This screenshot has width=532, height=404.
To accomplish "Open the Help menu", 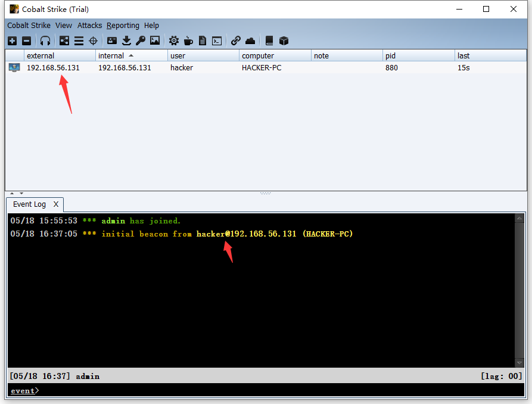I will [x=151, y=26].
